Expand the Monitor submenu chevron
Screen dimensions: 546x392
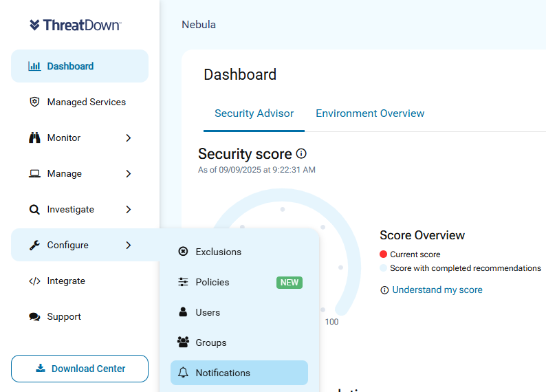[x=129, y=138]
